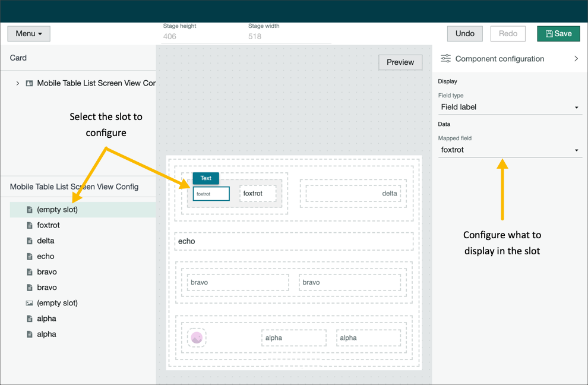Click the pink avatar circle in the canvas
This screenshot has width=588, height=385.
tap(196, 337)
